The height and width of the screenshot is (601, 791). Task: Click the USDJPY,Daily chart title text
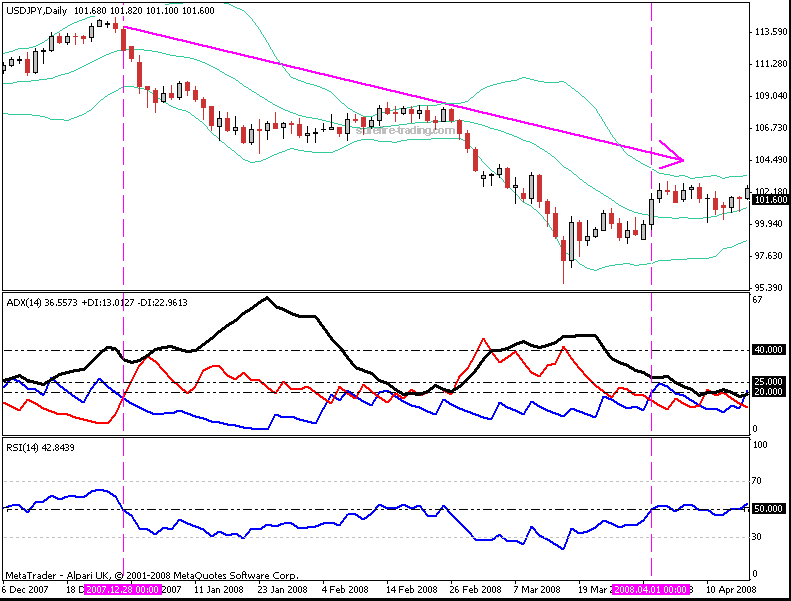click(36, 11)
